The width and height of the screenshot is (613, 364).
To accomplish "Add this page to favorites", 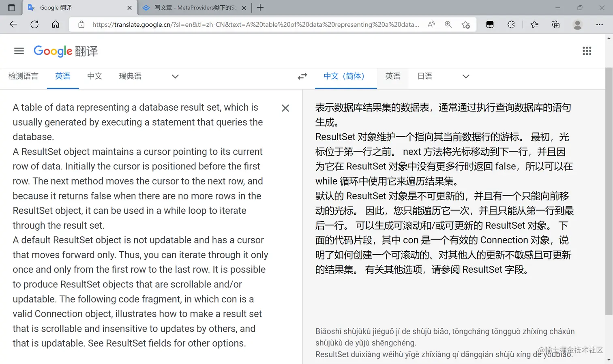I will [x=466, y=24].
